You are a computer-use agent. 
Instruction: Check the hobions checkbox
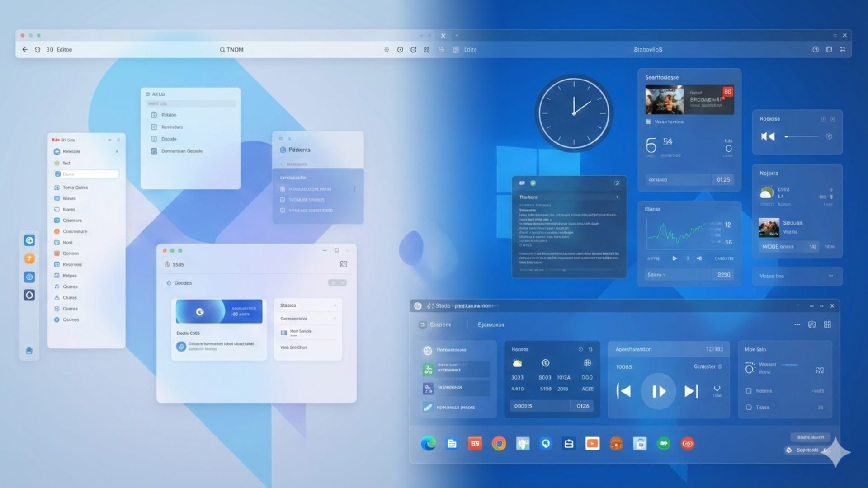point(749,391)
